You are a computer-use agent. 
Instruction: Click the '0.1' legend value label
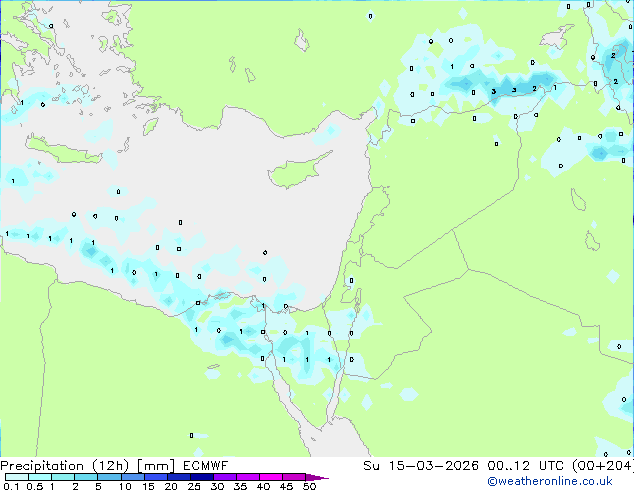pyautogui.click(x=11, y=486)
